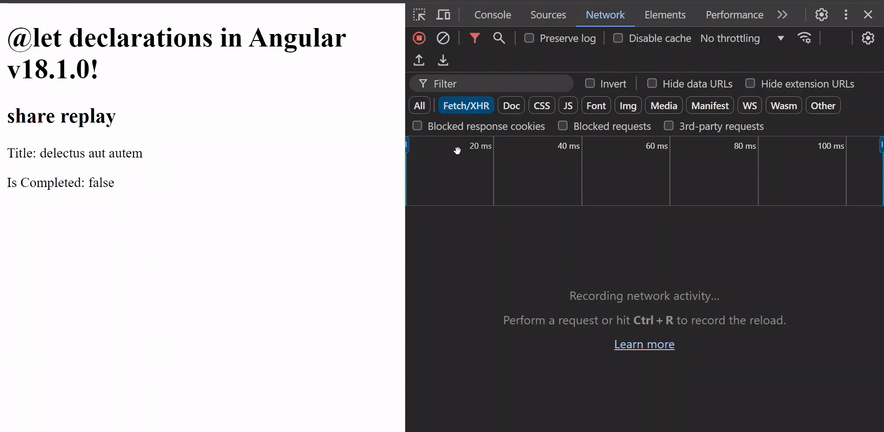The image size is (884, 432).
Task: Select the All request type filter
Action: tap(419, 105)
